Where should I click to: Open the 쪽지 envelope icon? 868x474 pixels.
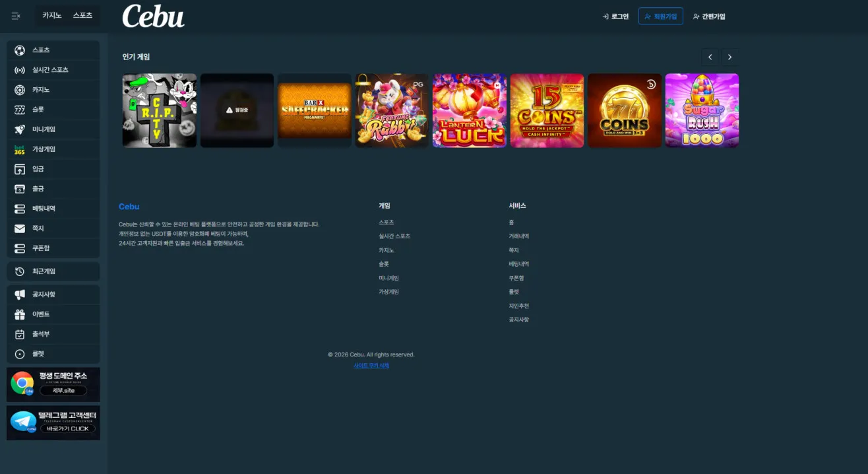pyautogui.click(x=20, y=228)
